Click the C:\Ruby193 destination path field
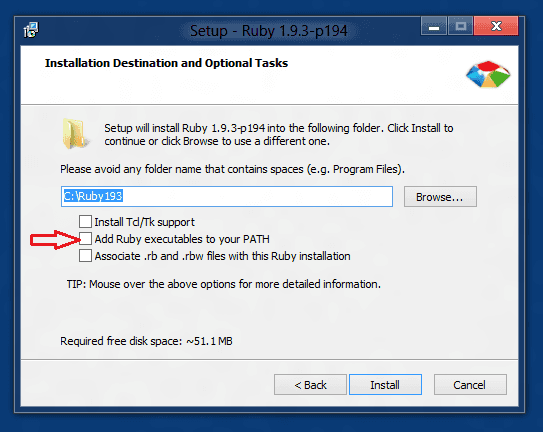This screenshot has width=543, height=432. tap(227, 196)
